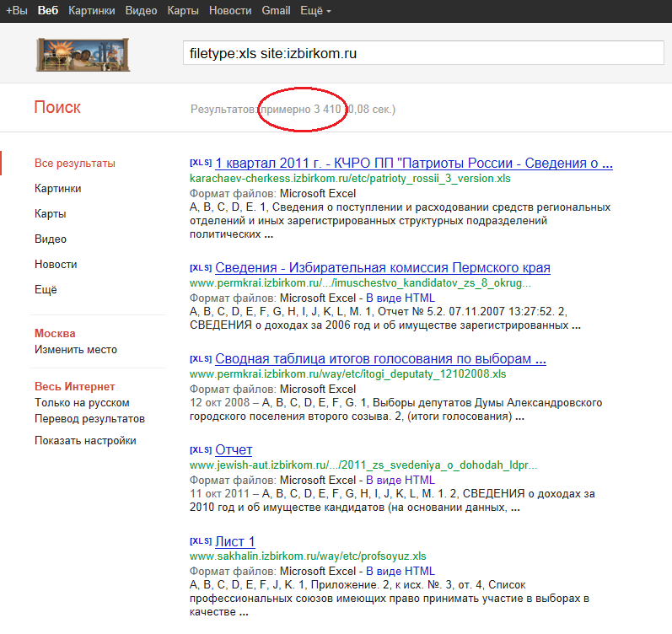Click the sakhalin.izbirkom.ru profsoyuz.xls URL
672x634 pixels.
click(308, 556)
